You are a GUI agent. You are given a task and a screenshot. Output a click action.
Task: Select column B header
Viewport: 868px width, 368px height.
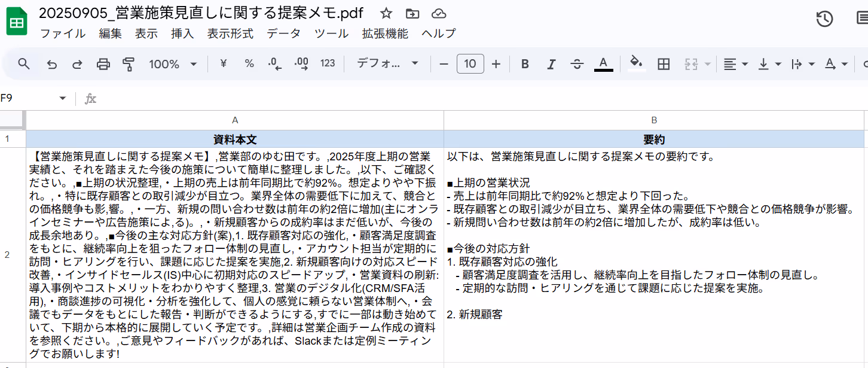tap(654, 120)
